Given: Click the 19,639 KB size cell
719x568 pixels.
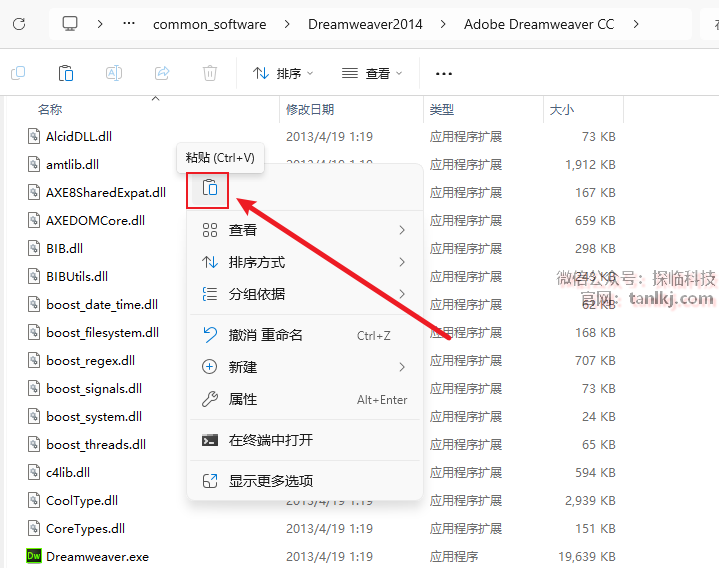Looking at the screenshot, I should coord(586,557).
